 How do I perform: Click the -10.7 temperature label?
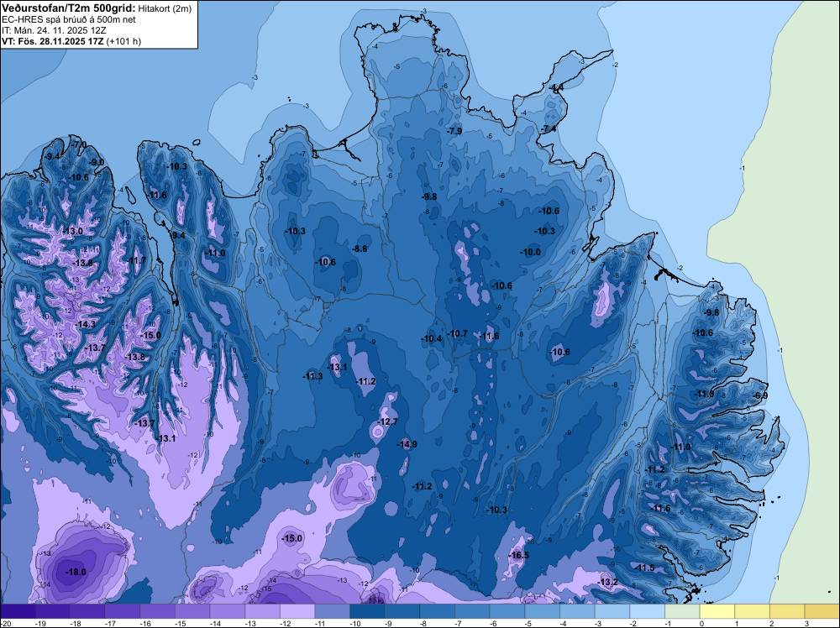tap(457, 333)
